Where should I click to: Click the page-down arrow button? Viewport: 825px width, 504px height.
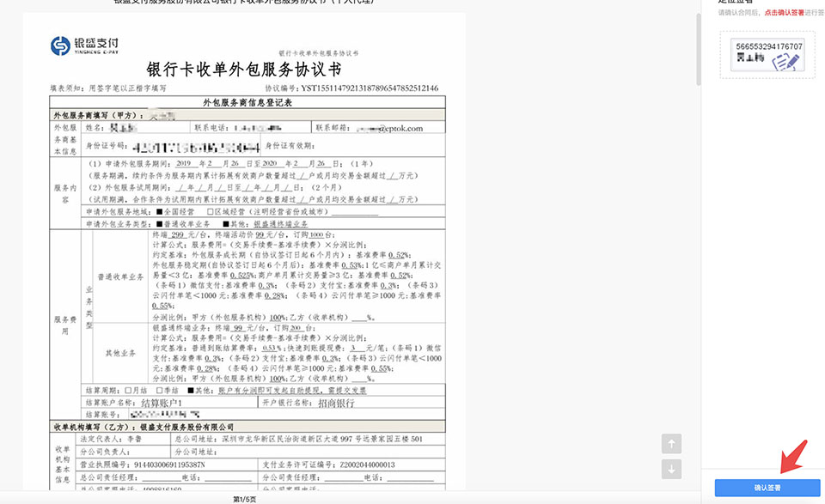click(x=671, y=469)
